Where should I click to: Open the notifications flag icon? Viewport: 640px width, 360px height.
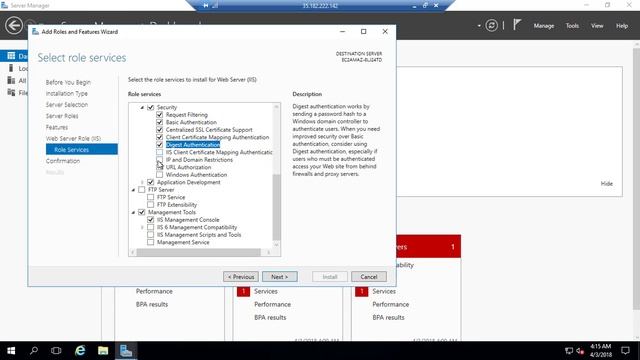[x=517, y=25]
